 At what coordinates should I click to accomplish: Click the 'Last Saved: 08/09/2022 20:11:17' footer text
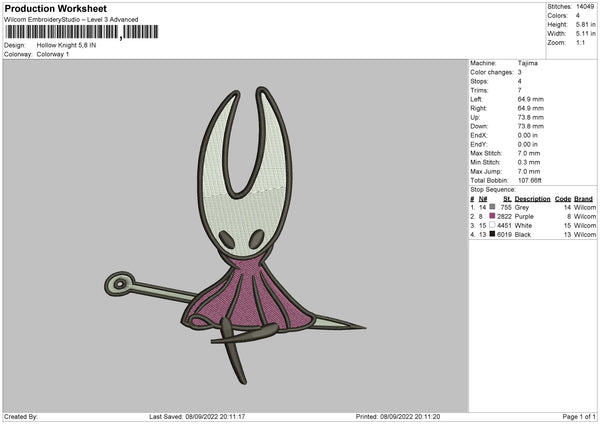(x=197, y=417)
